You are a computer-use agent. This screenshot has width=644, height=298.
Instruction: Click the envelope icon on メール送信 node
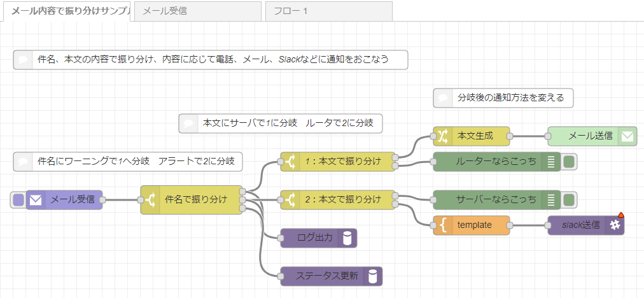tap(627, 136)
